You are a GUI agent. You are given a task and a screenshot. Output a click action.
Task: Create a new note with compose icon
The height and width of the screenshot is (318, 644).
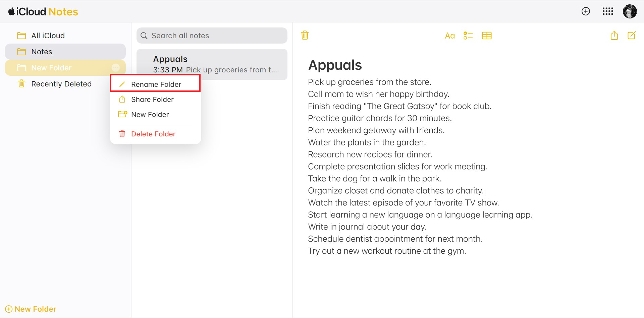(631, 36)
